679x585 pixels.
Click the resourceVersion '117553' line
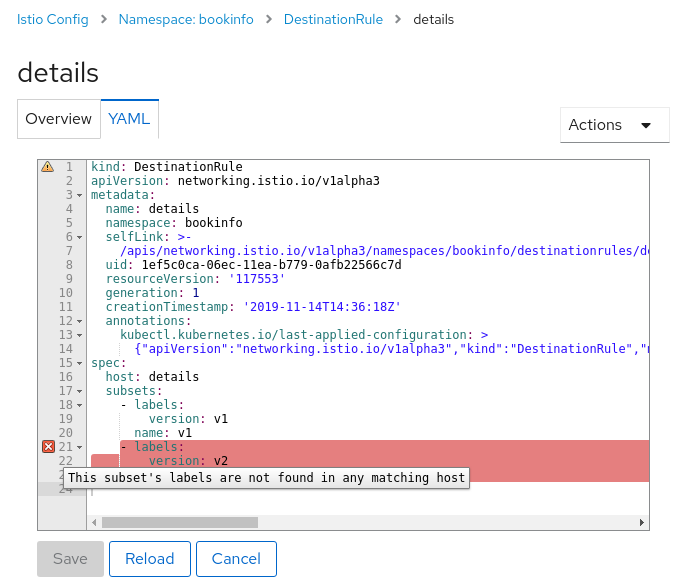coord(195,278)
